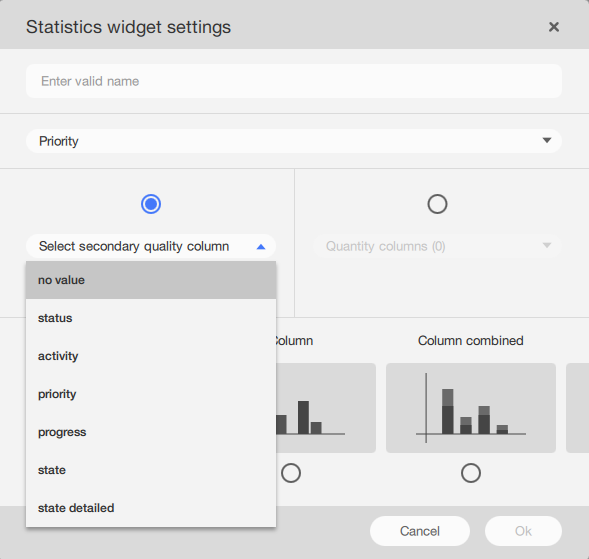Select the Column chart radio button
This screenshot has width=589, height=559.
(x=291, y=473)
